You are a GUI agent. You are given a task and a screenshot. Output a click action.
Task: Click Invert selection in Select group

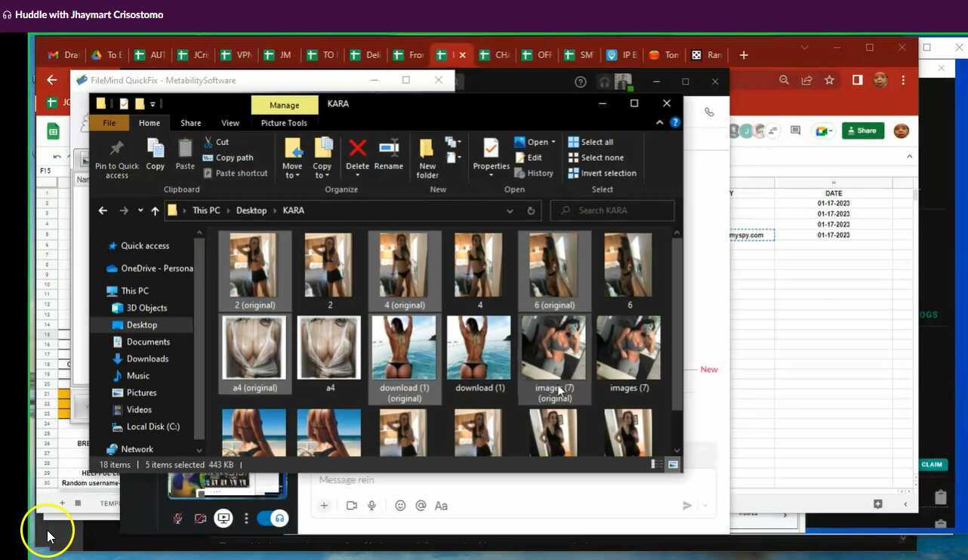coord(602,173)
